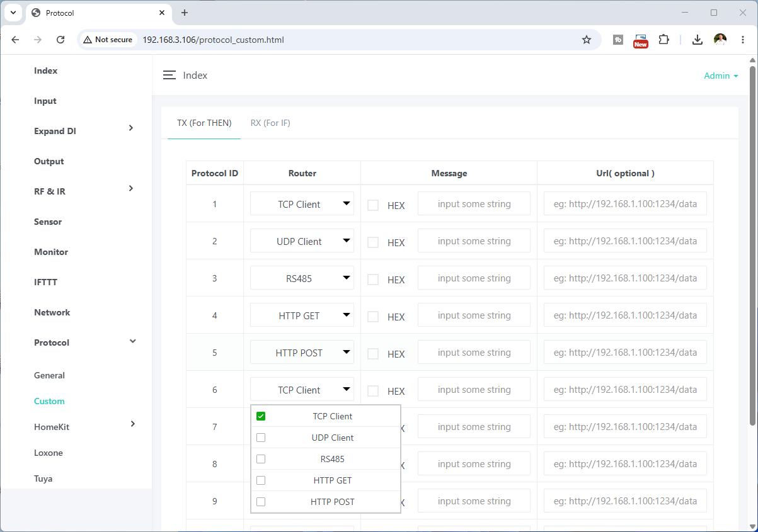Open the UDP Client router dropdown row 2
This screenshot has height=532, width=758.
point(302,241)
